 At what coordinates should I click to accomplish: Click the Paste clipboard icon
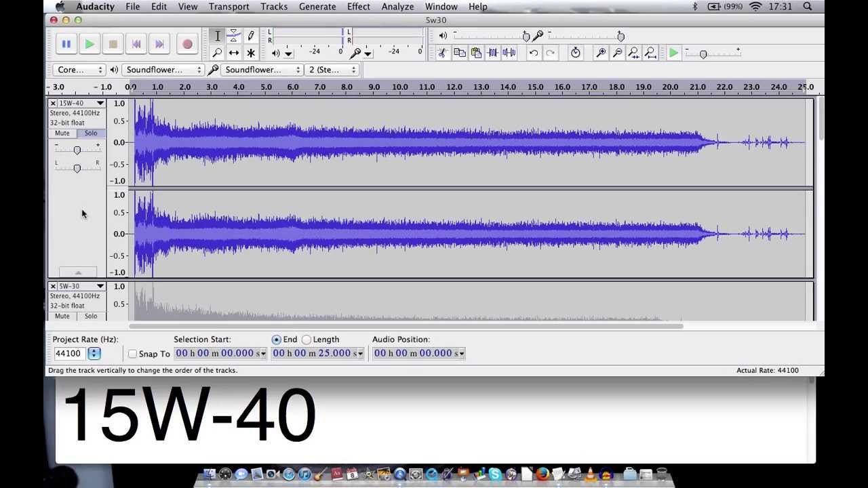point(476,53)
